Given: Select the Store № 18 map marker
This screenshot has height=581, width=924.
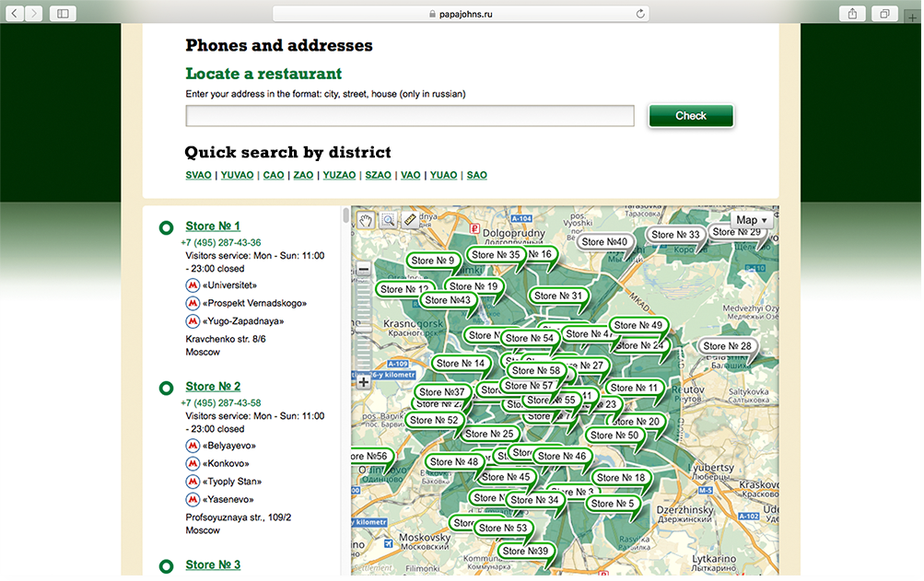Looking at the screenshot, I should click(x=621, y=478).
